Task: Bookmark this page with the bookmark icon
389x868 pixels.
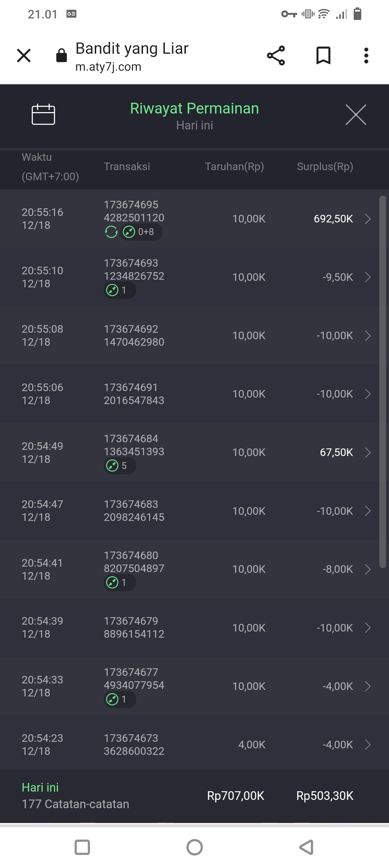Action: pos(323,56)
